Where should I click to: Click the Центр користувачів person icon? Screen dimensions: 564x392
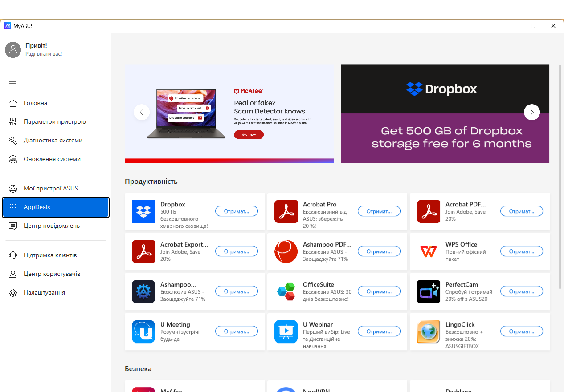13,274
